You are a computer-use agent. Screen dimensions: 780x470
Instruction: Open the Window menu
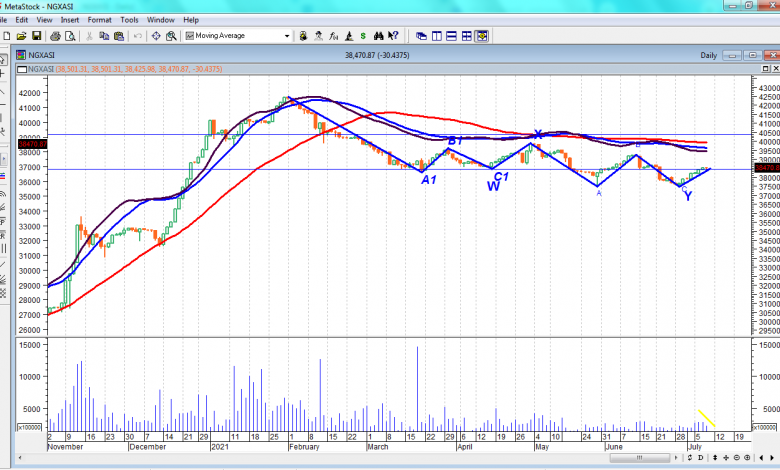(x=161, y=20)
